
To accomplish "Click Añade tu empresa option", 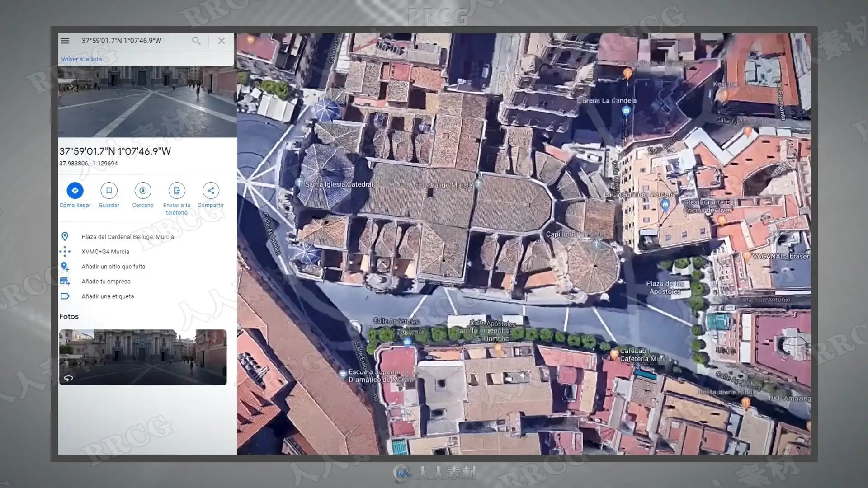I will pyautogui.click(x=106, y=282).
